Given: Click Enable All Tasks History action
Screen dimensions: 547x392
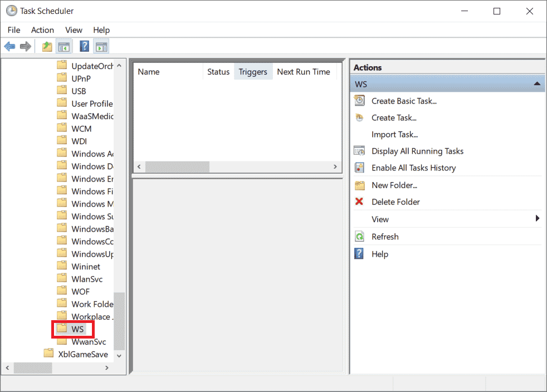Looking at the screenshot, I should point(413,168).
